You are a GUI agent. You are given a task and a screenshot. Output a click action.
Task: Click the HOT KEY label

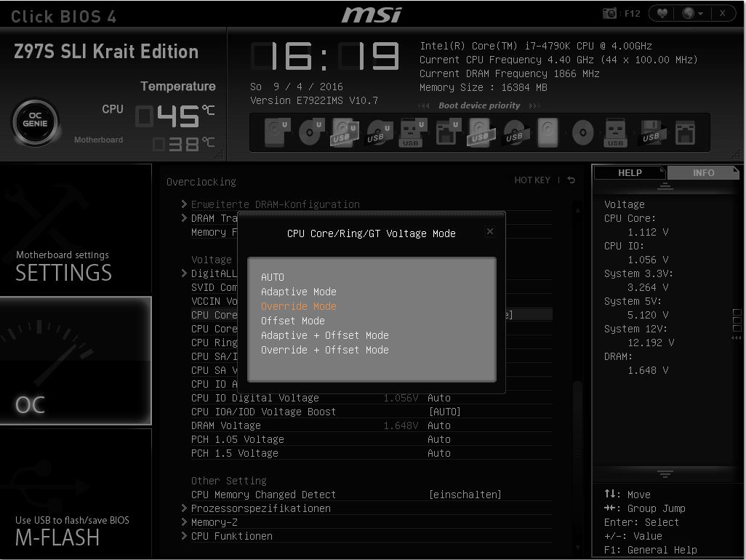tap(532, 180)
